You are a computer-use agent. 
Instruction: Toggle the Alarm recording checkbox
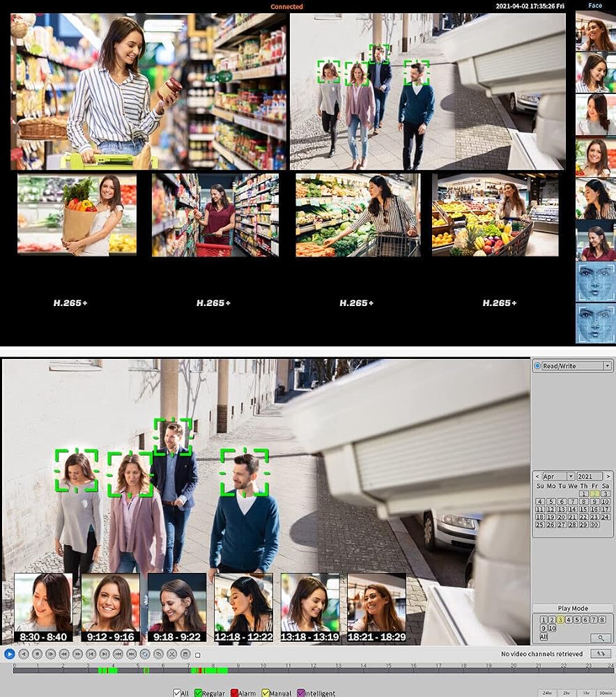point(234,693)
